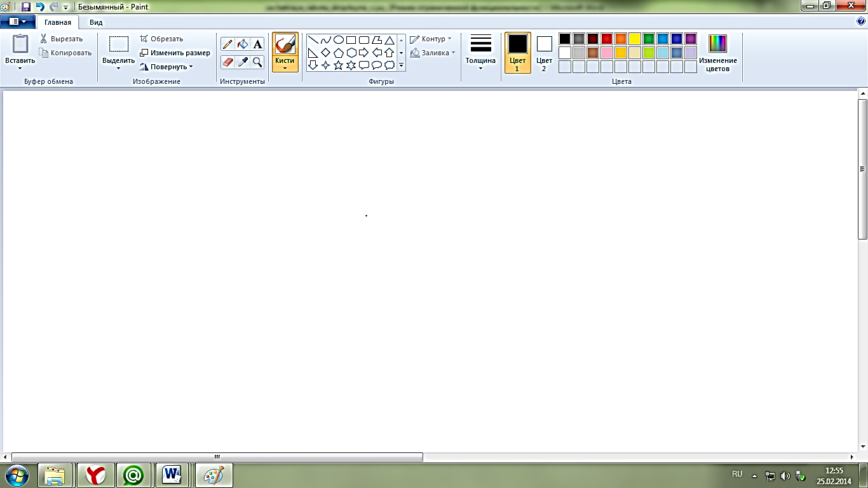Choose the Six-point star shape
The image size is (868, 488).
click(351, 65)
